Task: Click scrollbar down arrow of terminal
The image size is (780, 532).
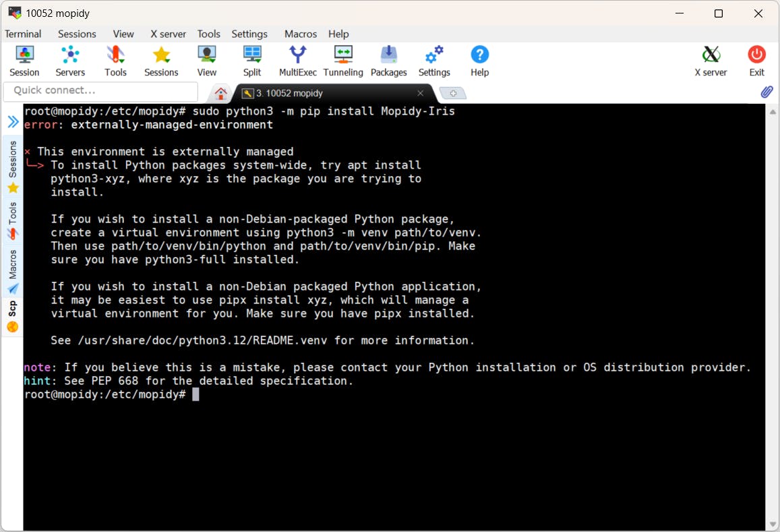Action: 773,524
